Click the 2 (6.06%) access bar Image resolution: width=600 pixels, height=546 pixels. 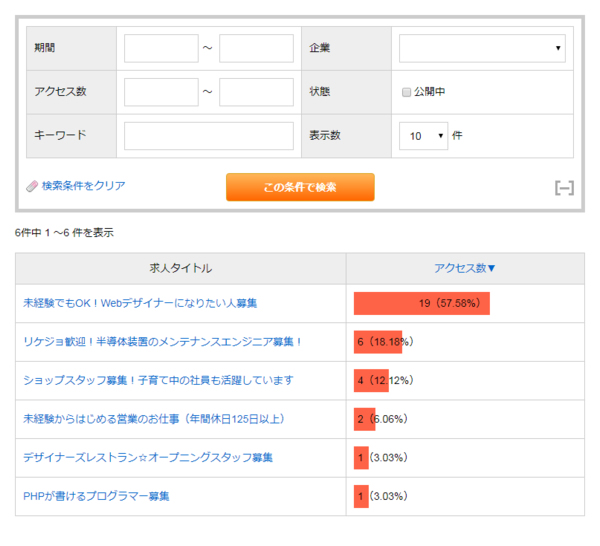365,419
